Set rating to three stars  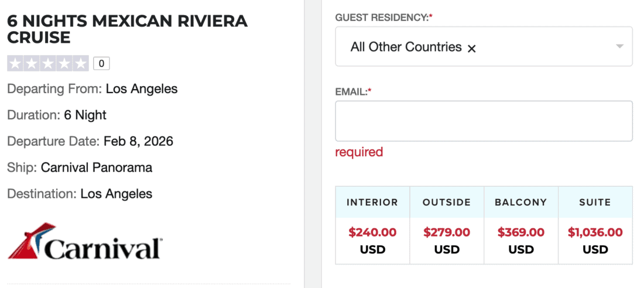click(x=48, y=63)
